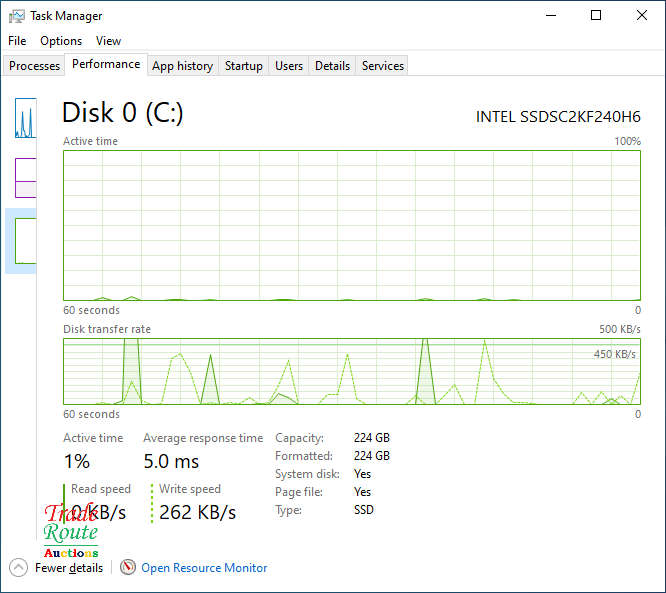Open the View menu

coord(108,41)
